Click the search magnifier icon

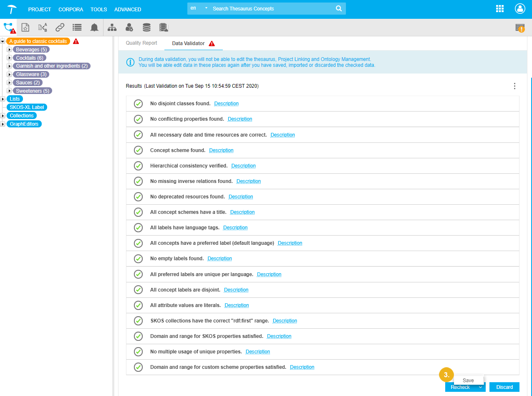tap(339, 8)
